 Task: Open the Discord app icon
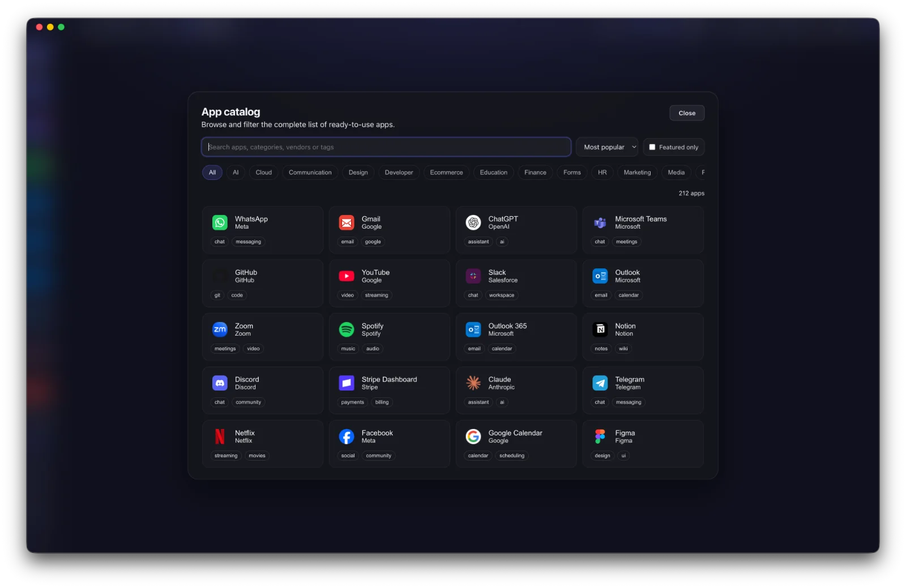[x=220, y=383]
